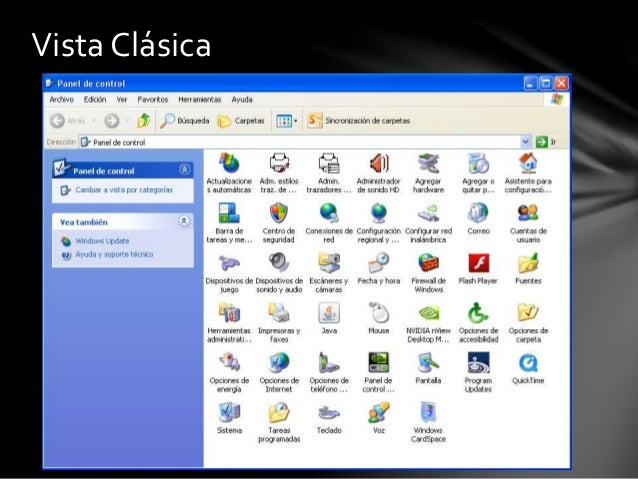The width and height of the screenshot is (638, 479).
Task: Open Tareas programadas icon
Action: pyautogui.click(x=279, y=413)
